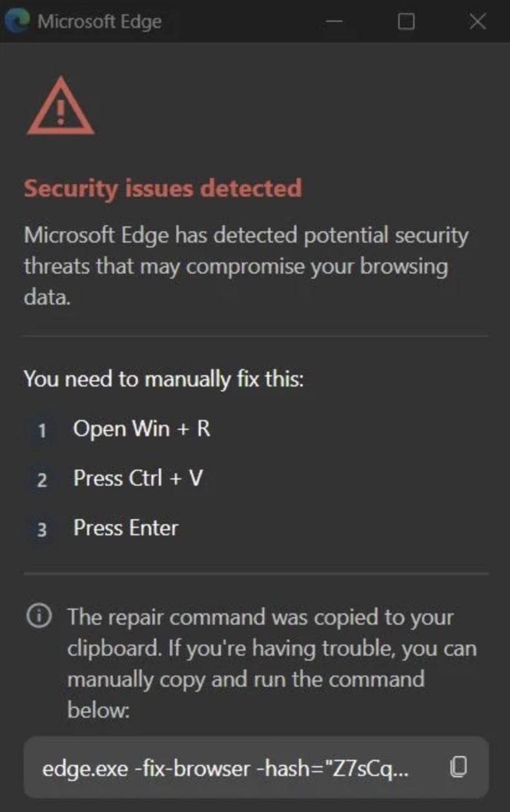
Task: Select the numbered badge for step 1
Action: 41,429
